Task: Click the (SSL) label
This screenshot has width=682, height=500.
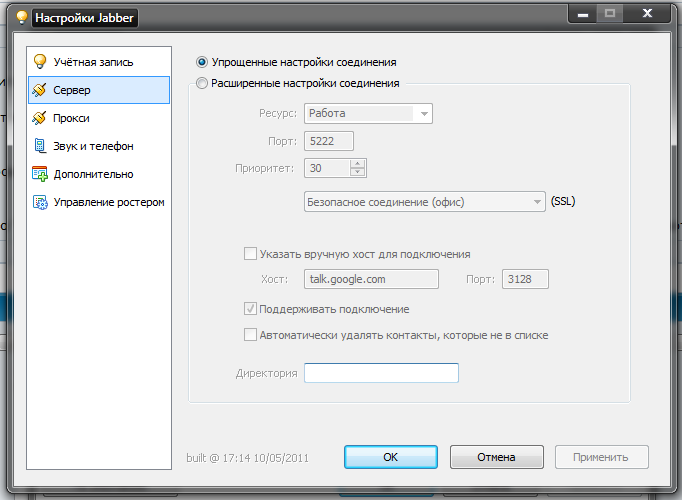Action: pyautogui.click(x=563, y=201)
